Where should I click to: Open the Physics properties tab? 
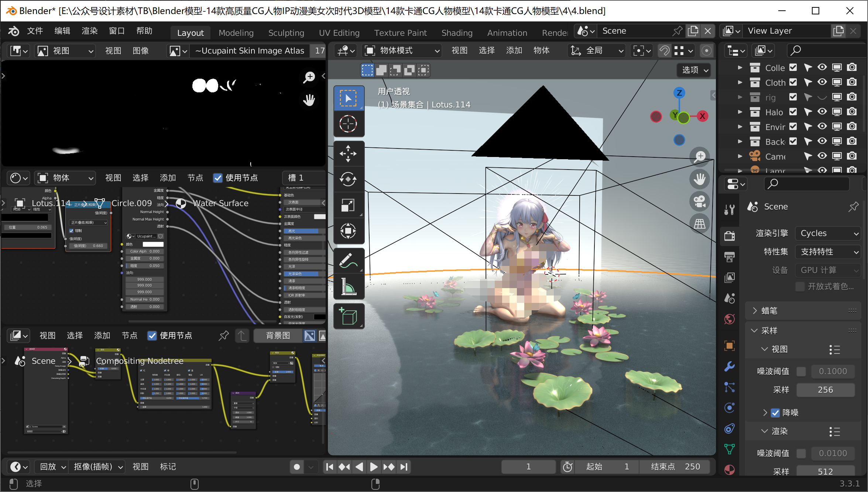pyautogui.click(x=730, y=408)
